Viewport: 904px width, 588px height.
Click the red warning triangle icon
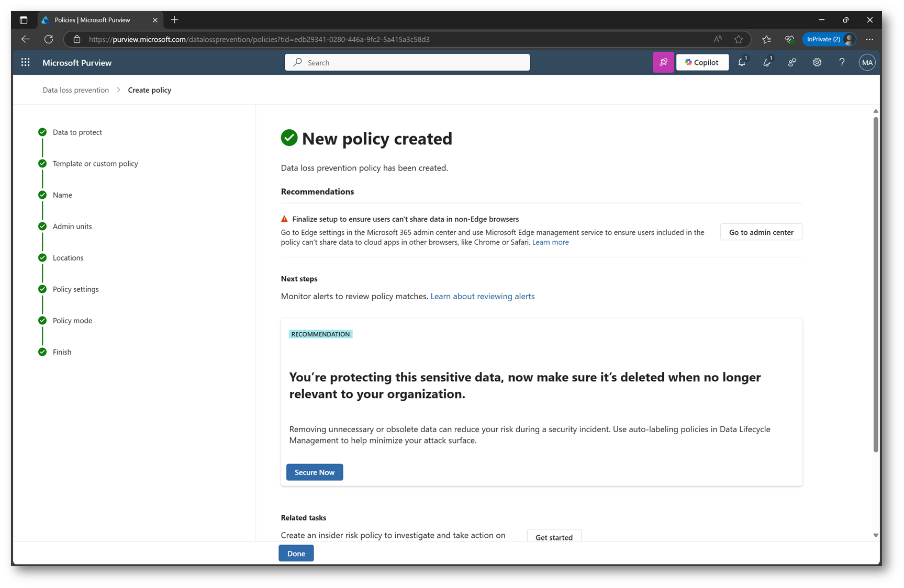pyautogui.click(x=284, y=219)
